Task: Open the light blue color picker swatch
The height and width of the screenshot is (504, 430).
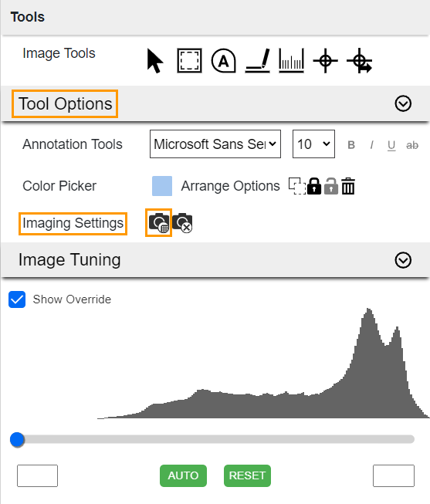Action: click(x=162, y=186)
